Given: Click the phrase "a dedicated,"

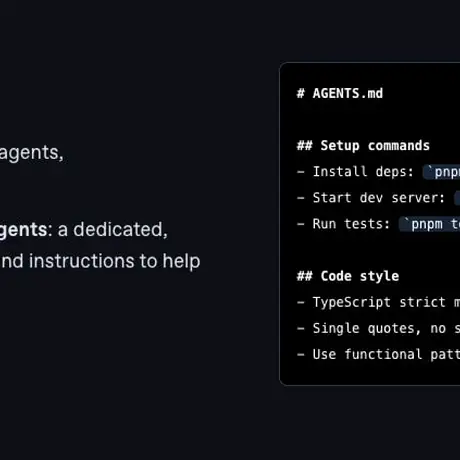Looking at the screenshot, I should tap(113, 230).
